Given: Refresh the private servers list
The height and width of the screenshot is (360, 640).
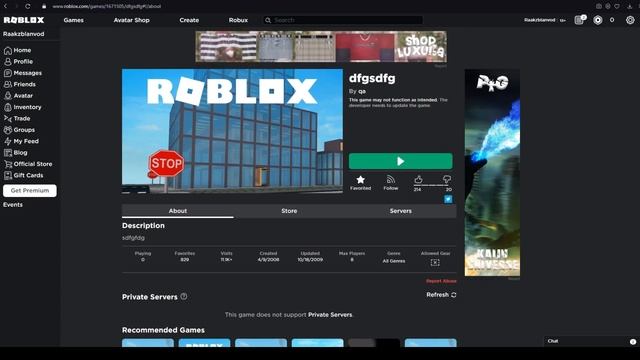Looking at the screenshot, I should click(441, 295).
